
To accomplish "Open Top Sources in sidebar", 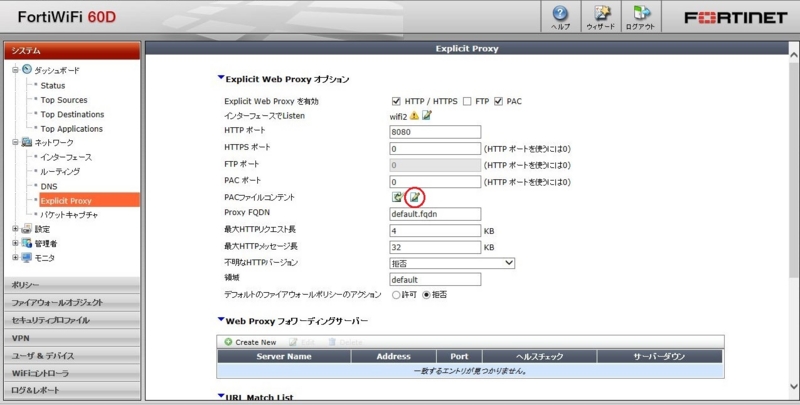I will 64,100.
